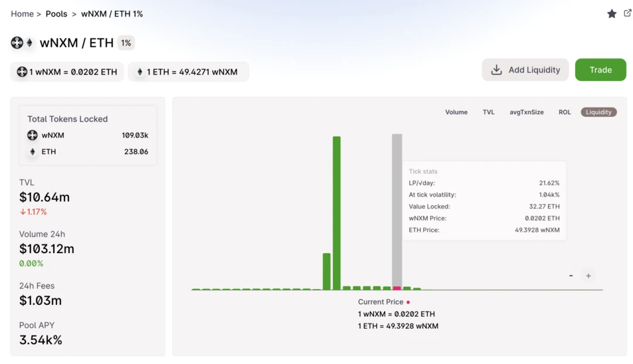Select the Liquidity chart toggle

598,112
